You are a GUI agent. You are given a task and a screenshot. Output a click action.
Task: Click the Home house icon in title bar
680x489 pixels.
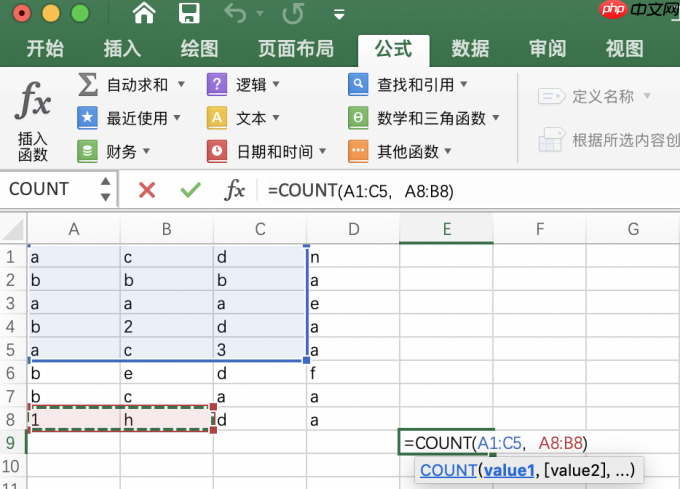point(144,13)
